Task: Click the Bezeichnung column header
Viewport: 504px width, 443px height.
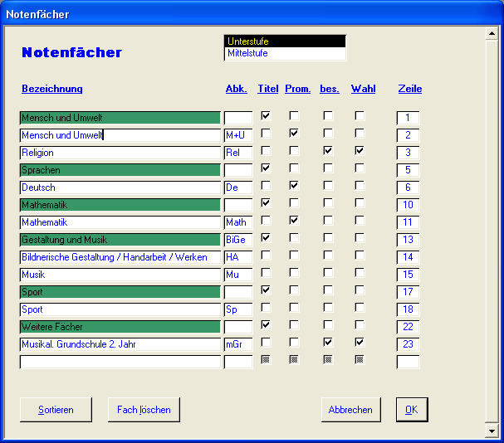Action: [52, 89]
